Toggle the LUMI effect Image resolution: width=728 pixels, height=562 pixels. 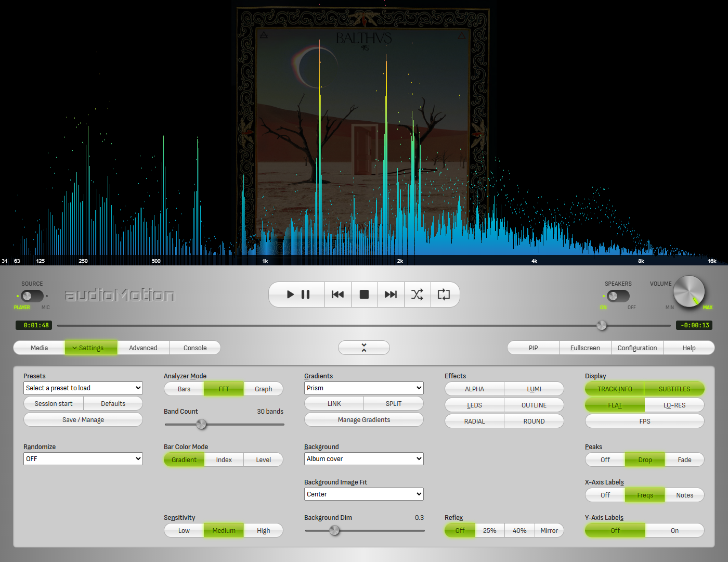[534, 389]
